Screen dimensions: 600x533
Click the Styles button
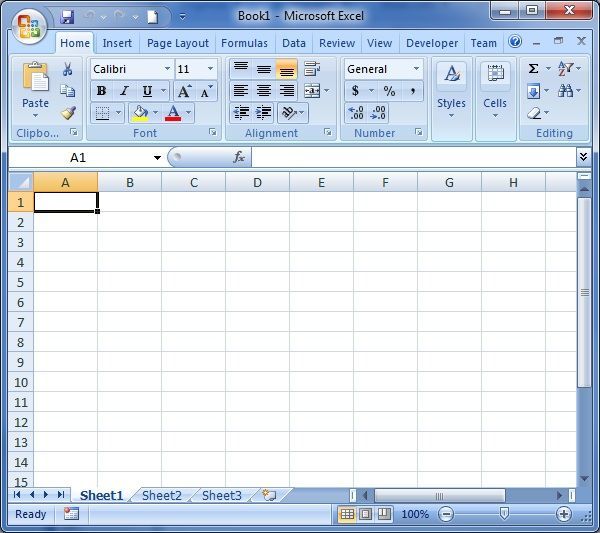point(451,88)
